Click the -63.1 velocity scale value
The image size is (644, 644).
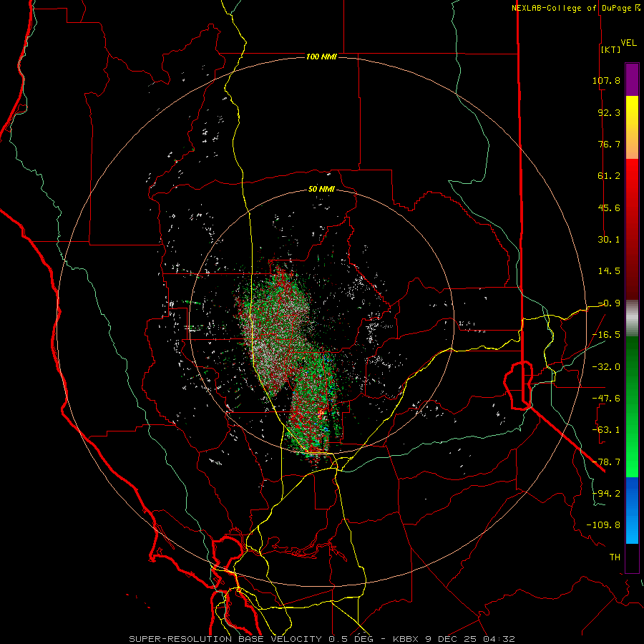coord(606,430)
